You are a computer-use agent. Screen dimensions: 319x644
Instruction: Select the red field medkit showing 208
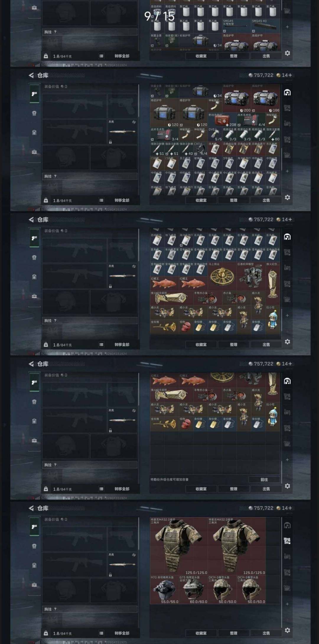coord(222,120)
